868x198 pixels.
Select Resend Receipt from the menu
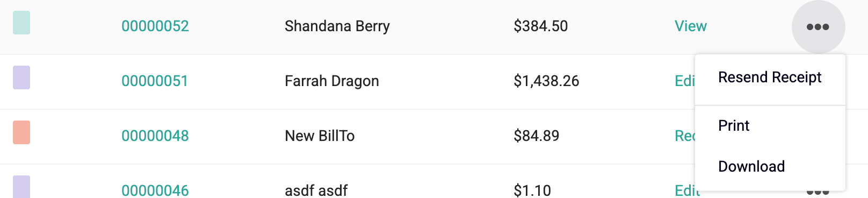tap(770, 77)
